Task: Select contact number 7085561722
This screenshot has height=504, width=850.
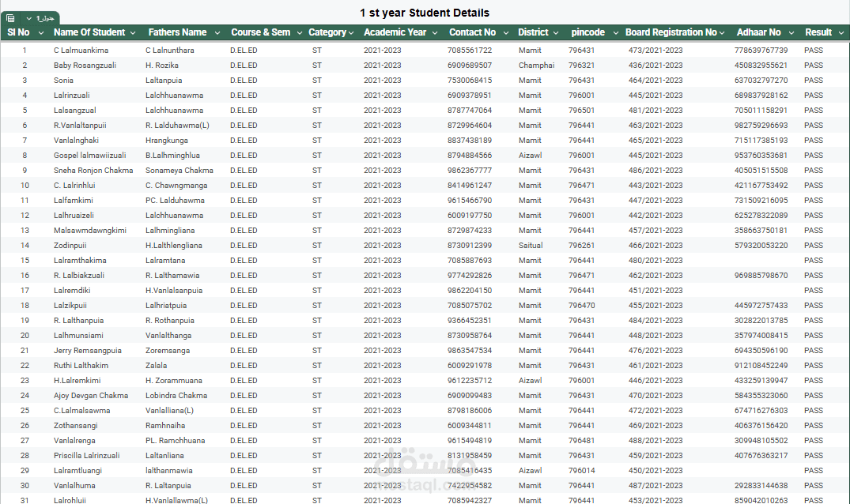Action: pyautogui.click(x=470, y=50)
